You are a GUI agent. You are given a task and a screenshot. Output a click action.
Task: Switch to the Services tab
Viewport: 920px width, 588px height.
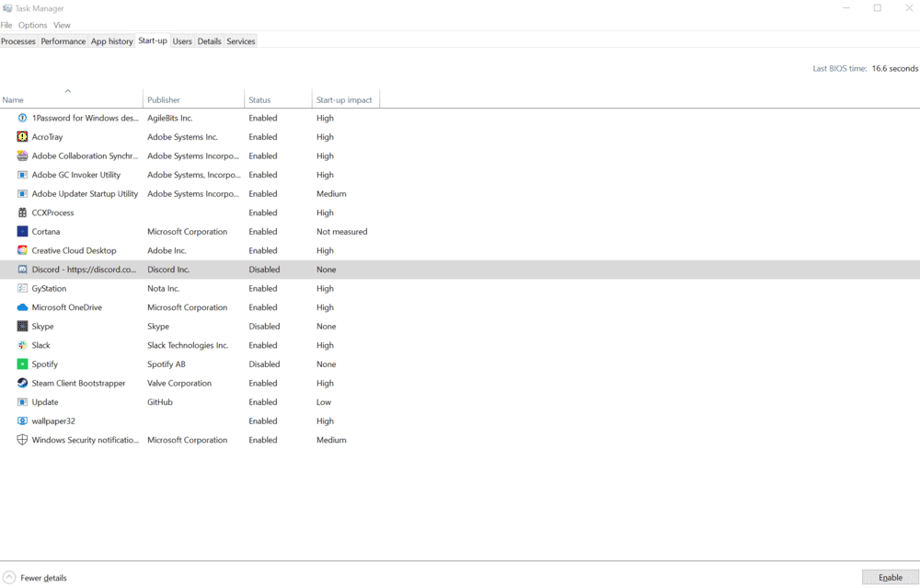[x=240, y=41]
